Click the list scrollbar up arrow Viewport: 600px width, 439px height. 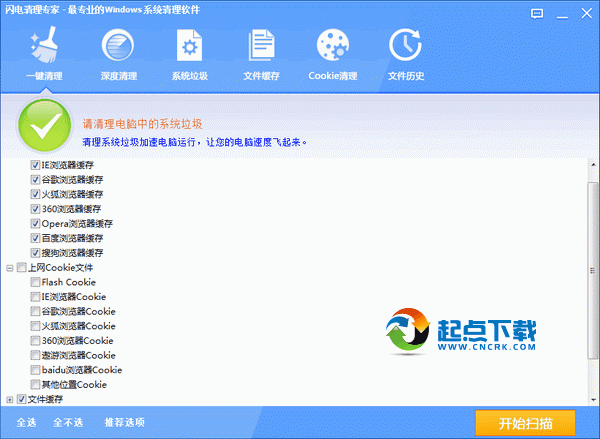coord(593,165)
